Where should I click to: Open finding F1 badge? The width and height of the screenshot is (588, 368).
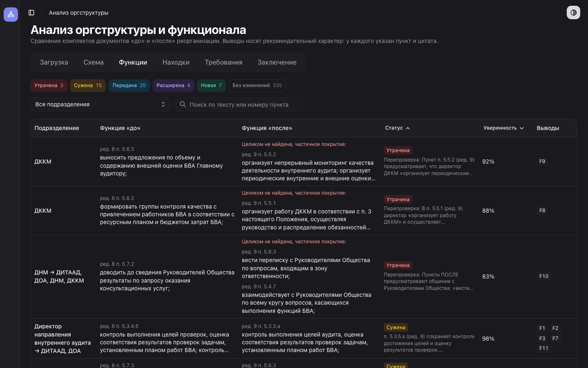click(542, 328)
